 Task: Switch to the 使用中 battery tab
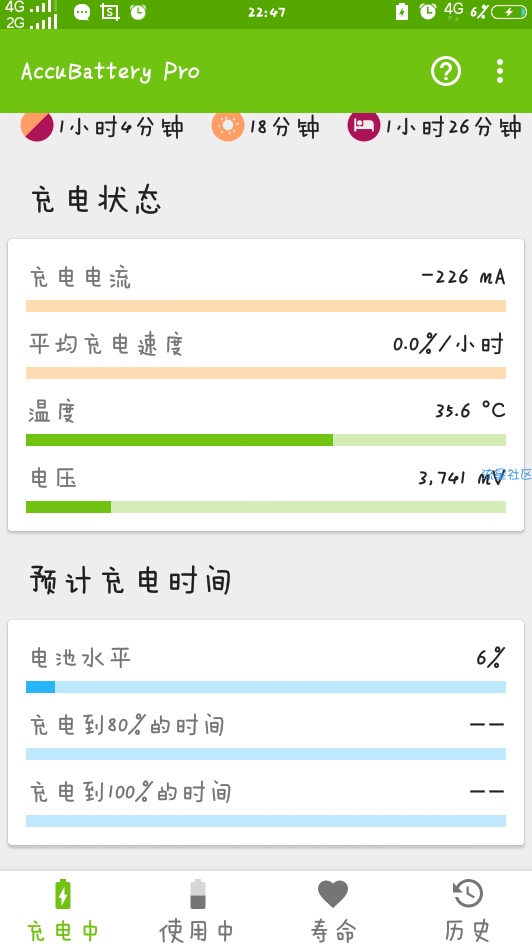[197, 911]
